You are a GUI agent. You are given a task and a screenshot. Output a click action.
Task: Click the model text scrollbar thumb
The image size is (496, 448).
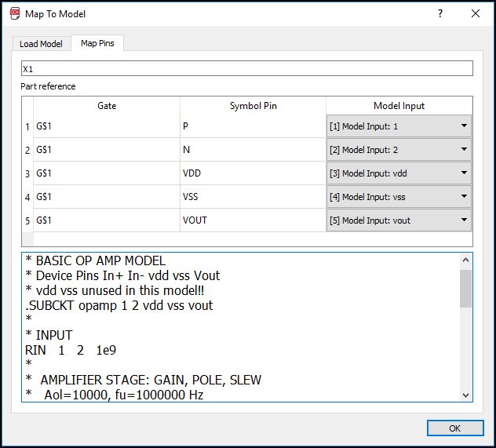[465, 288]
